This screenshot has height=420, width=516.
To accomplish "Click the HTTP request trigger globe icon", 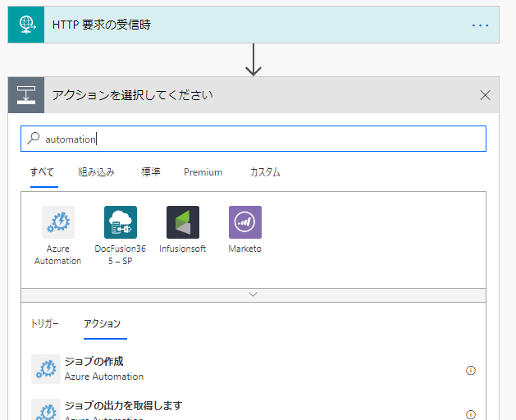I will 26,25.
